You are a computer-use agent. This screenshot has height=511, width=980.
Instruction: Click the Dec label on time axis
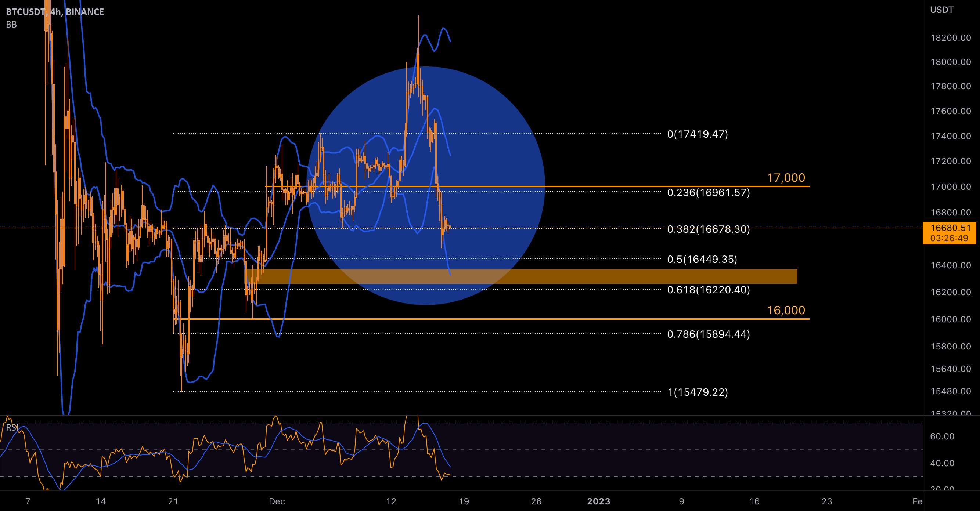pyautogui.click(x=277, y=501)
